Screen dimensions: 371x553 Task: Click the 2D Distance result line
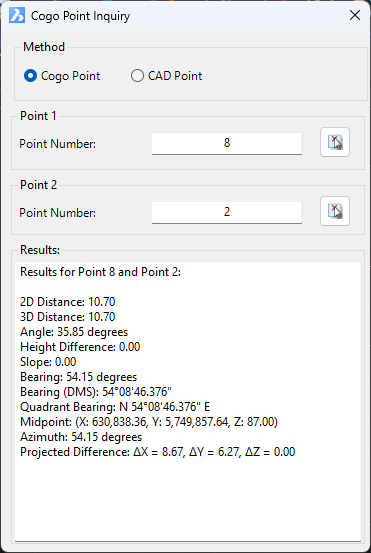(68, 302)
